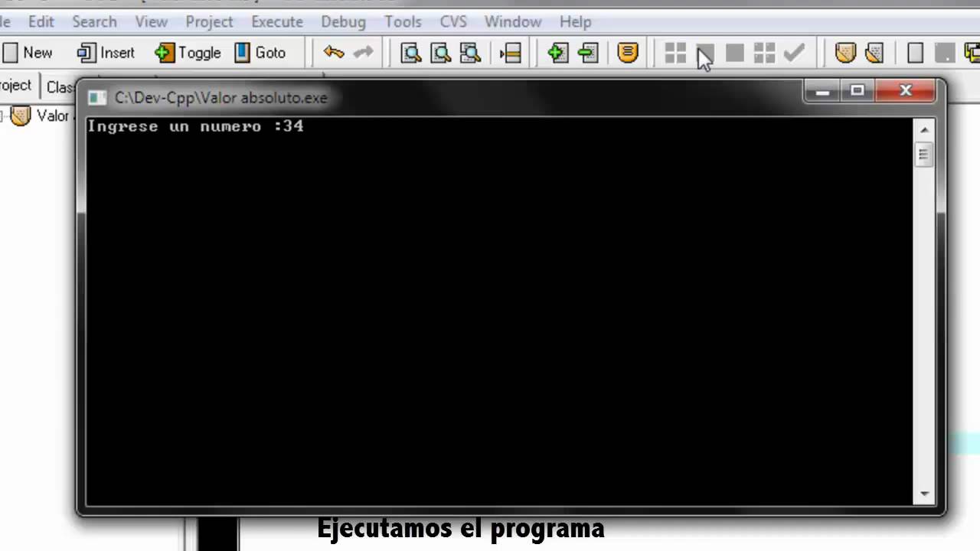Screen dimensions: 980x551
Task: Click the Run icon under the cursor
Action: coord(705,52)
